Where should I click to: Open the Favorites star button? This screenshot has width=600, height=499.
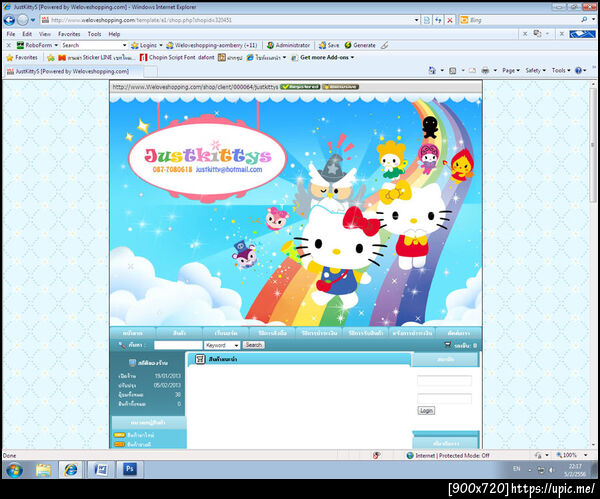[22, 57]
